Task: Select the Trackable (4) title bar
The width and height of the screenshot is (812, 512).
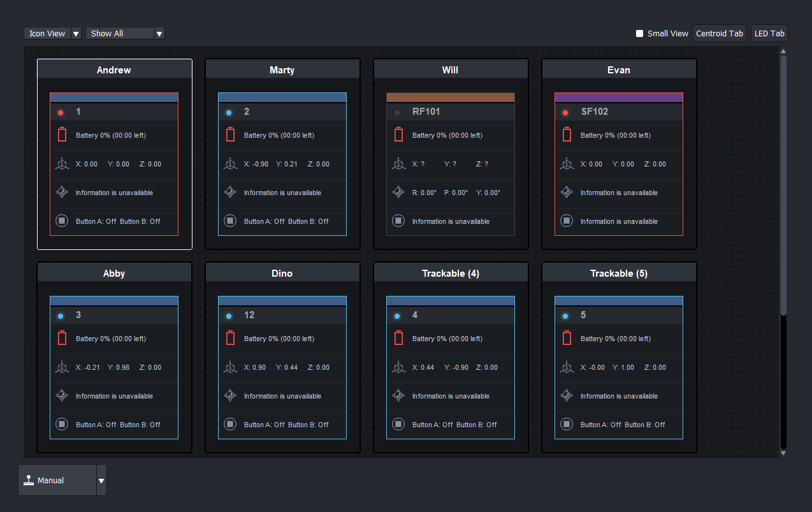Action: click(x=451, y=273)
